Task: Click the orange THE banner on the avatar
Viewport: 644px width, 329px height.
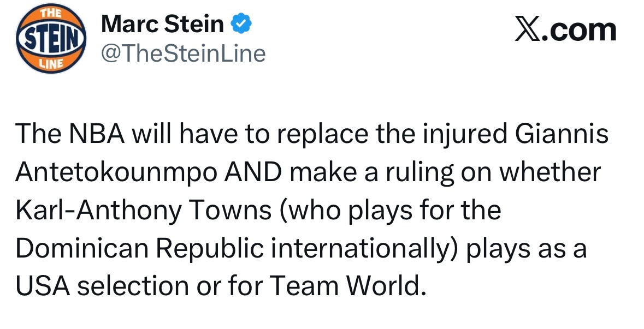Action: click(x=50, y=13)
